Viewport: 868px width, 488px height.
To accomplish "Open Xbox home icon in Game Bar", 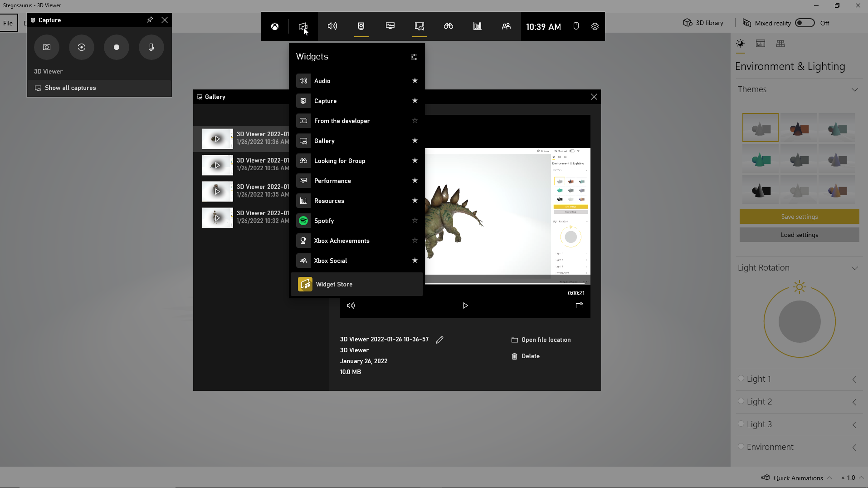I will [x=275, y=26].
